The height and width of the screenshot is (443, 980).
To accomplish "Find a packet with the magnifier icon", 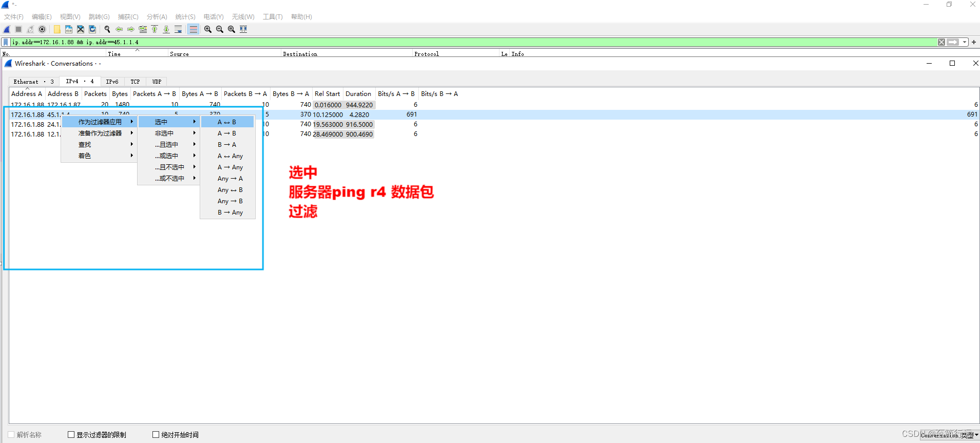I will click(x=107, y=29).
